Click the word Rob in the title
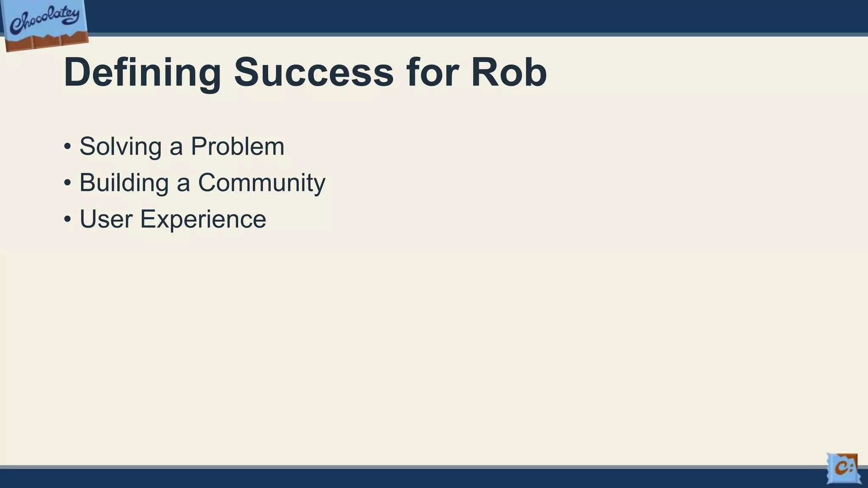Image resolution: width=868 pixels, height=488 pixels. (x=509, y=72)
